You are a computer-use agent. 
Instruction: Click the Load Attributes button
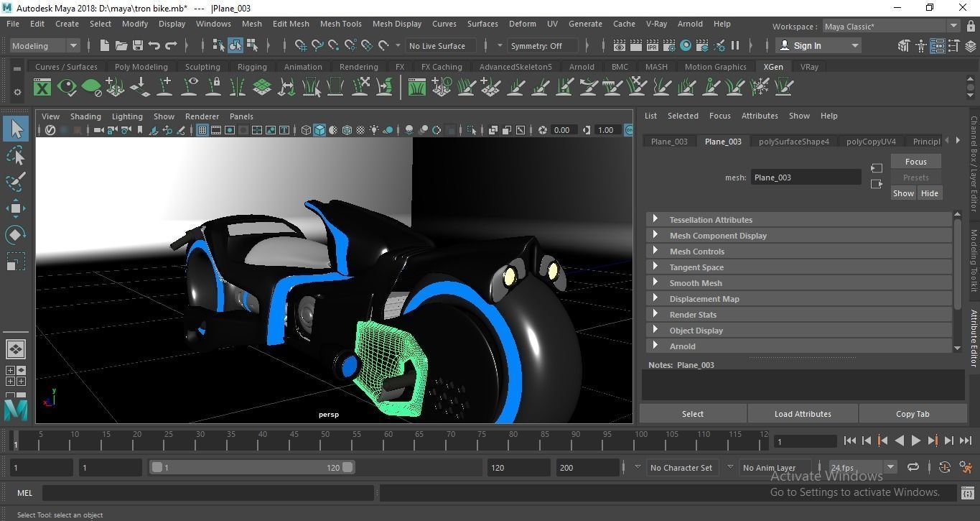click(803, 414)
